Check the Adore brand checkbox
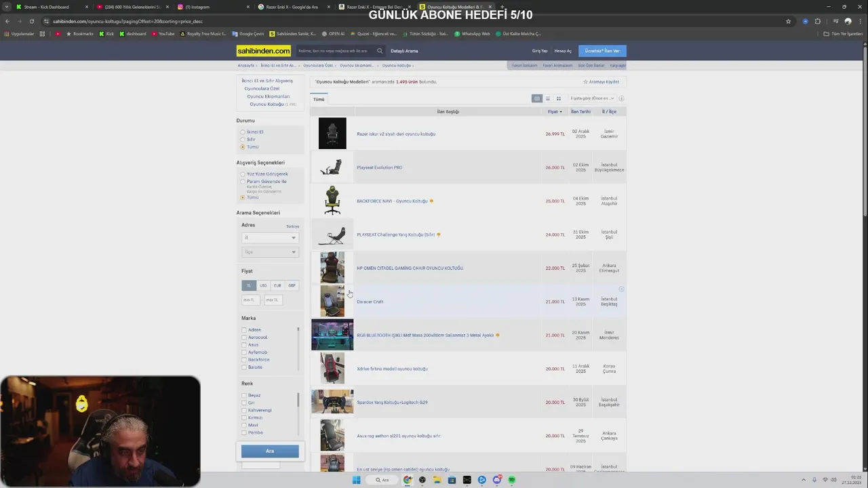The image size is (868, 488). pyautogui.click(x=244, y=330)
